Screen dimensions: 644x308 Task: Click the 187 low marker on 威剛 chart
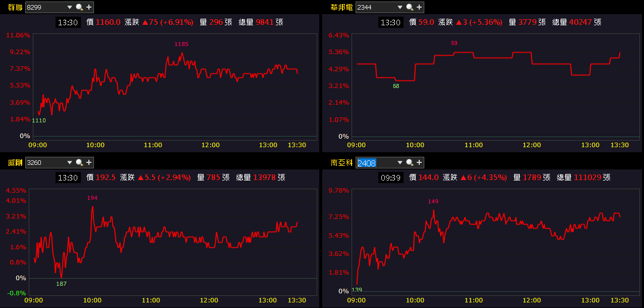[61, 284]
